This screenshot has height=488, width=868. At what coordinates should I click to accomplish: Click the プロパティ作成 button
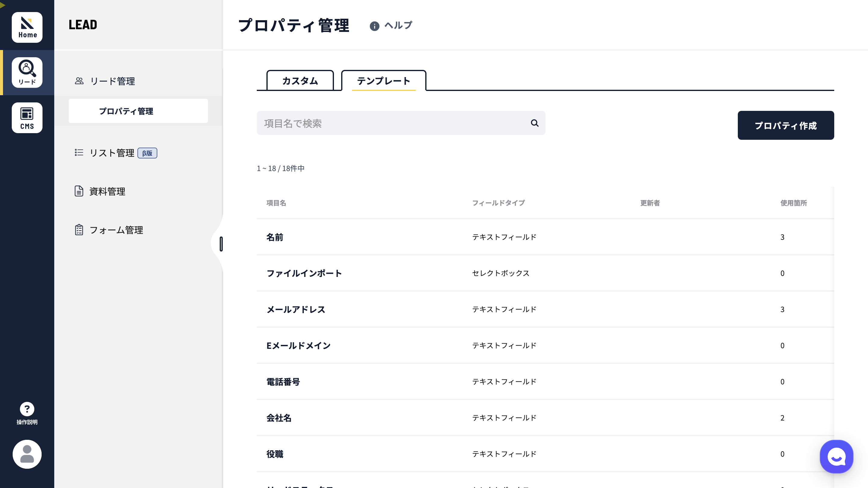click(x=786, y=125)
